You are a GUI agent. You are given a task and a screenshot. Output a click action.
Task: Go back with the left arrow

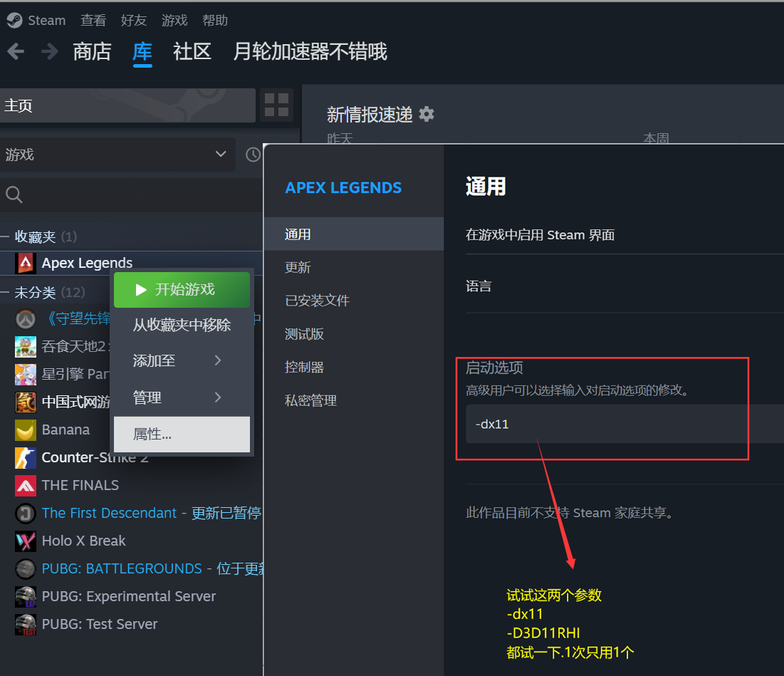pyautogui.click(x=16, y=51)
